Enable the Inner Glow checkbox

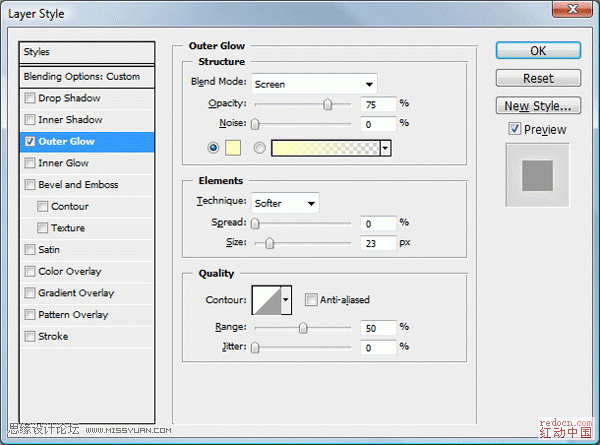[29, 163]
